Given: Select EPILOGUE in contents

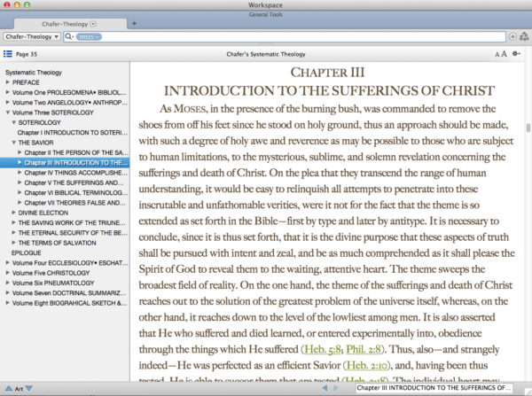Looking at the screenshot, I should click(26, 252).
